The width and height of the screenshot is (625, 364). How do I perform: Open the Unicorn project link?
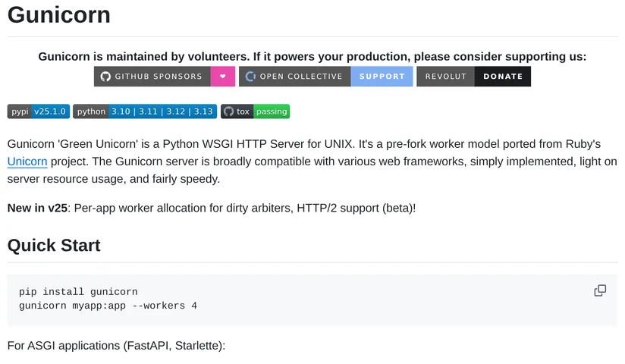pos(27,162)
